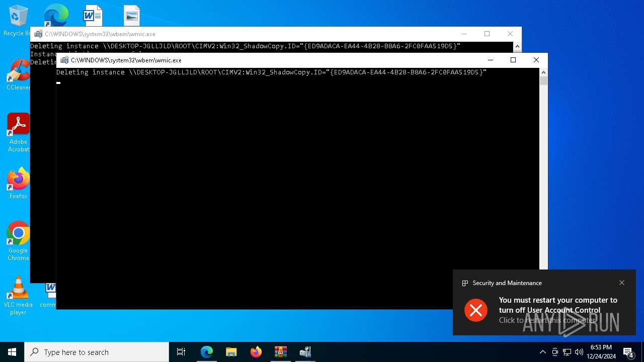Click the background console's scroll-up arrow
644x362 pixels.
(x=517, y=46)
